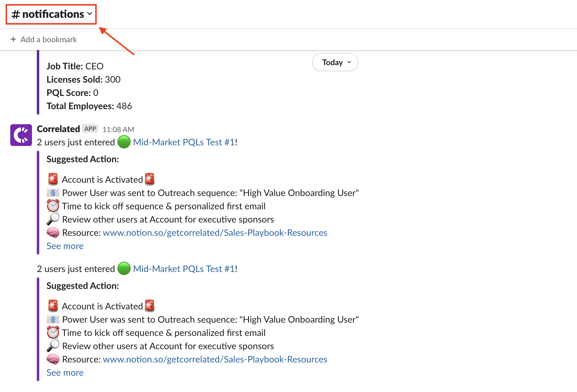The height and width of the screenshot is (392, 577).
Task: Click the magnifying glass emoji in first message
Action: [53, 219]
